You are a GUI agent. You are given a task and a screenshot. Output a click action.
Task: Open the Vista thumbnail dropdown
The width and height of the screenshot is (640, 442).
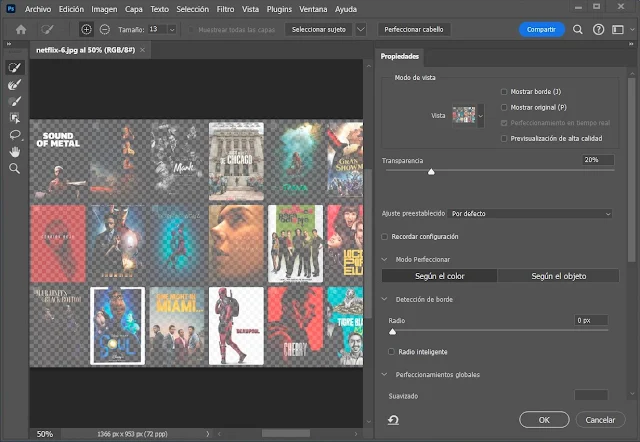point(480,116)
